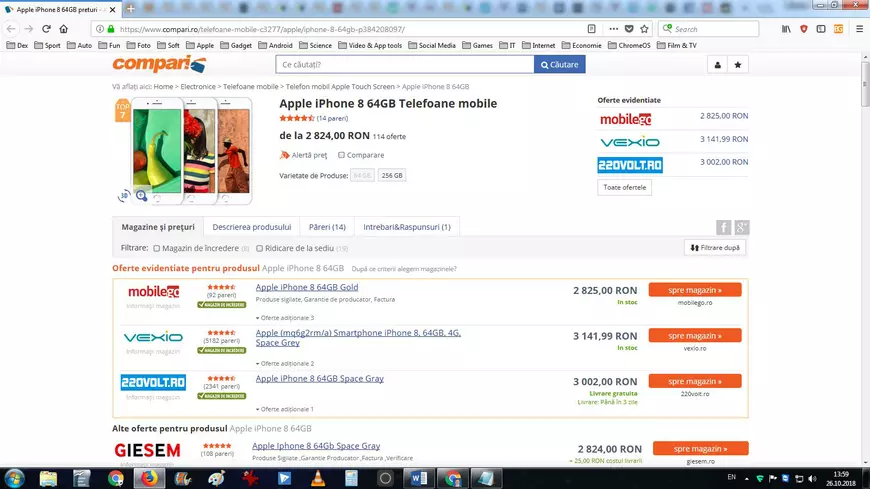This screenshot has height=489, width=870.
Task: Focus the Ce căutați? search field
Action: click(405, 64)
